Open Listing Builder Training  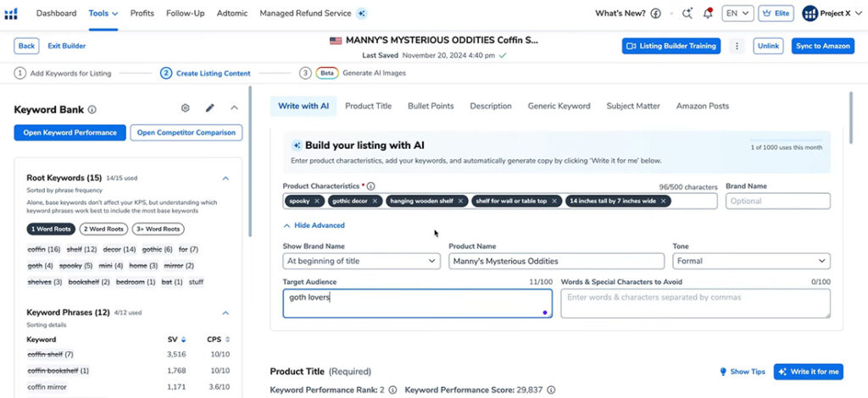[671, 46]
